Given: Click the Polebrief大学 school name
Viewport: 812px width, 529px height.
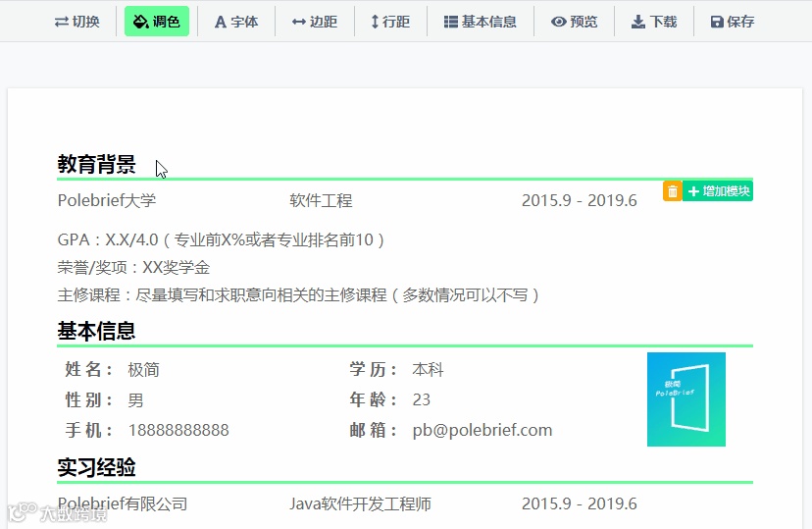Looking at the screenshot, I should [x=107, y=200].
